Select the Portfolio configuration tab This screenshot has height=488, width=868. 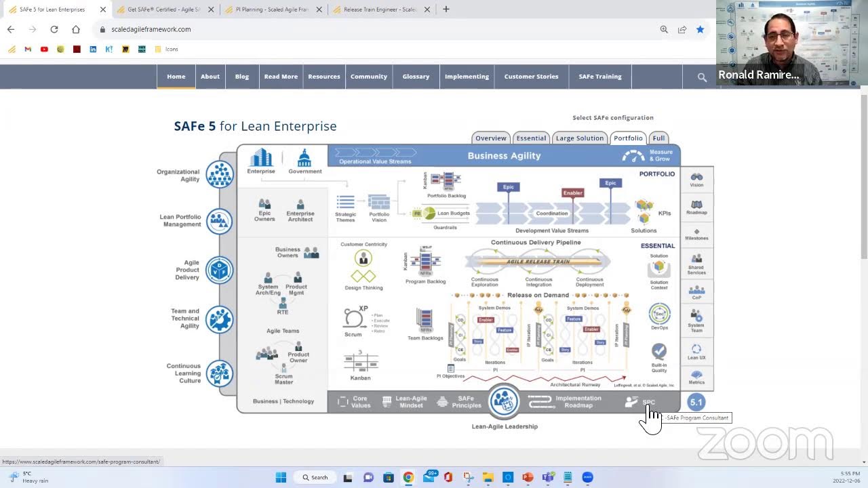pos(628,138)
